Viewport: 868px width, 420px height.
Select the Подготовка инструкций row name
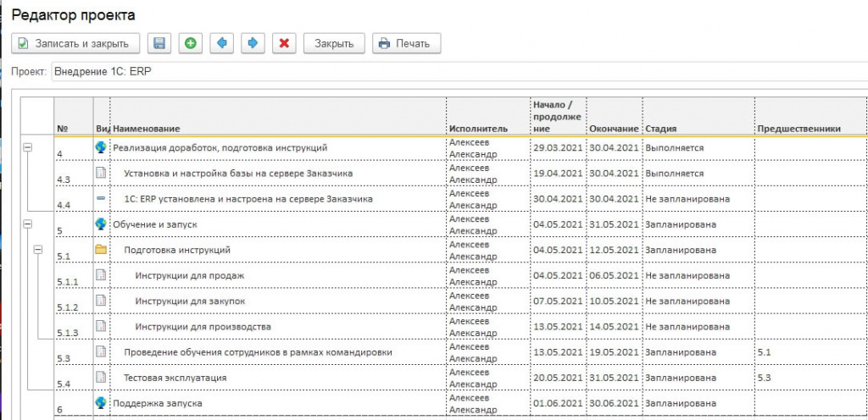pyautogui.click(x=177, y=250)
